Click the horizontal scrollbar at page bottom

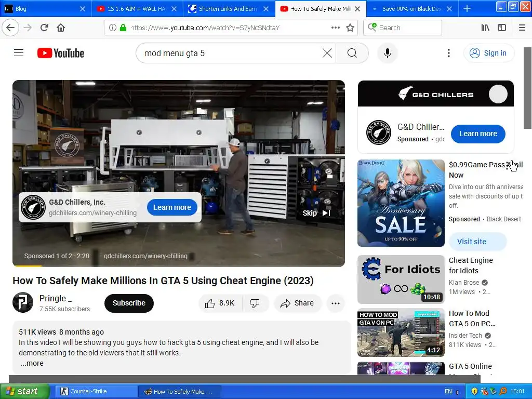(244, 379)
